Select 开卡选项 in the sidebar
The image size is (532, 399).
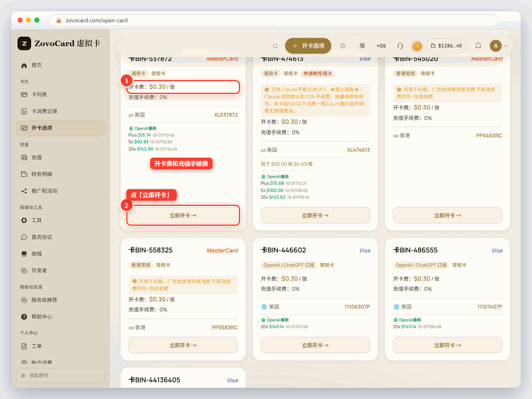click(x=60, y=128)
